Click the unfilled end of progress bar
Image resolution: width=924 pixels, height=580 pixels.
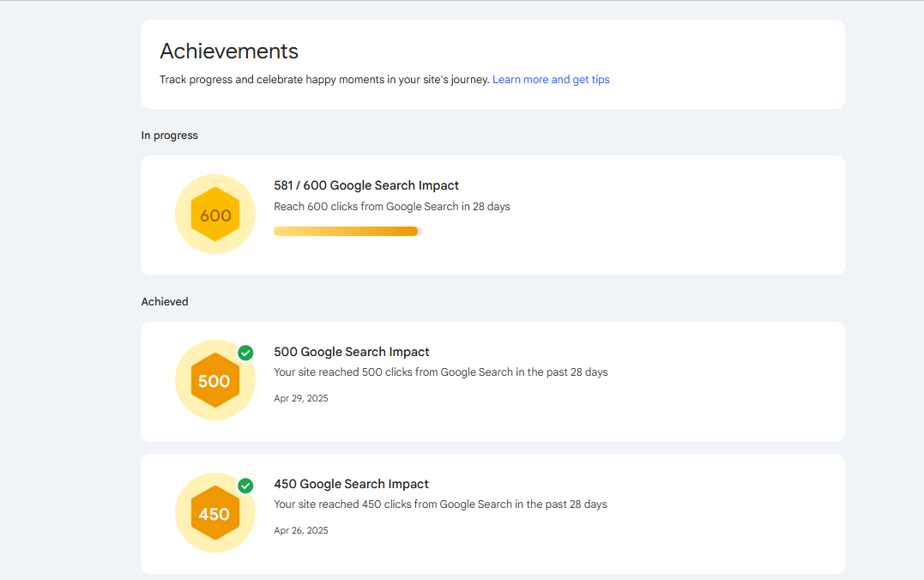click(x=420, y=231)
